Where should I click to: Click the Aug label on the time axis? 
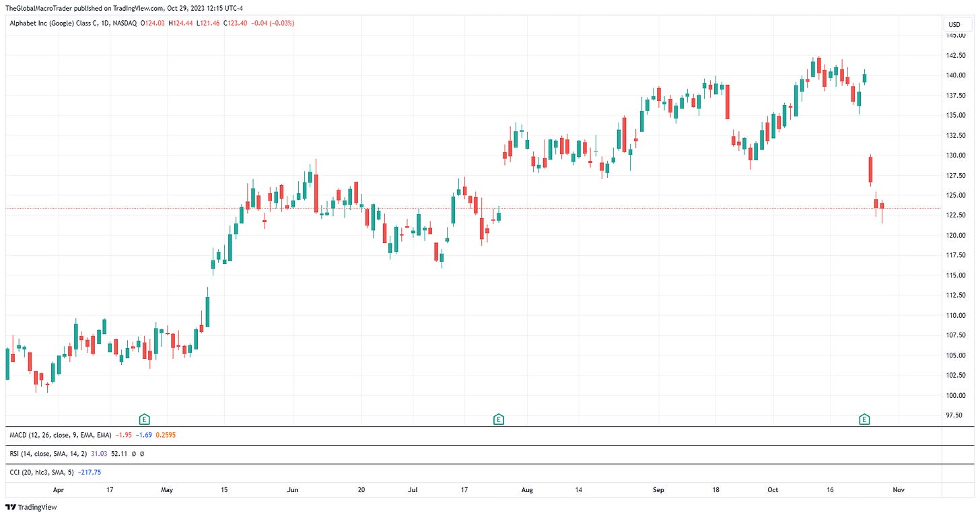coord(527,490)
